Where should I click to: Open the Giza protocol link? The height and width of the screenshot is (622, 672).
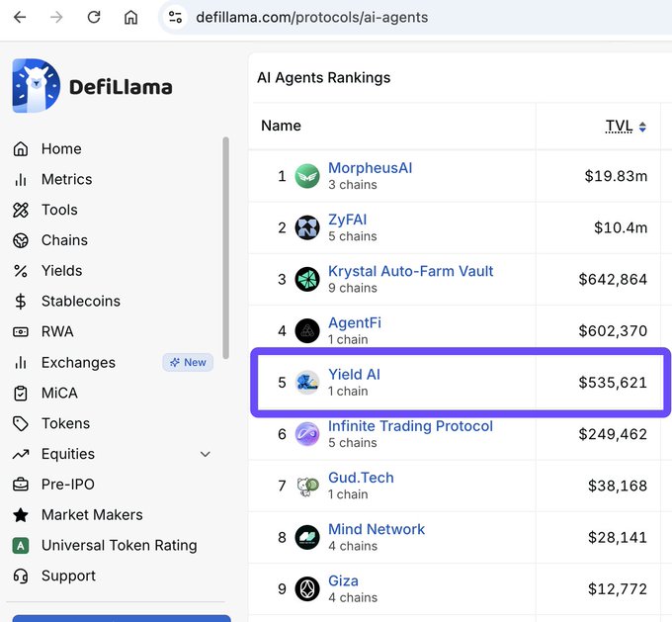pos(343,580)
